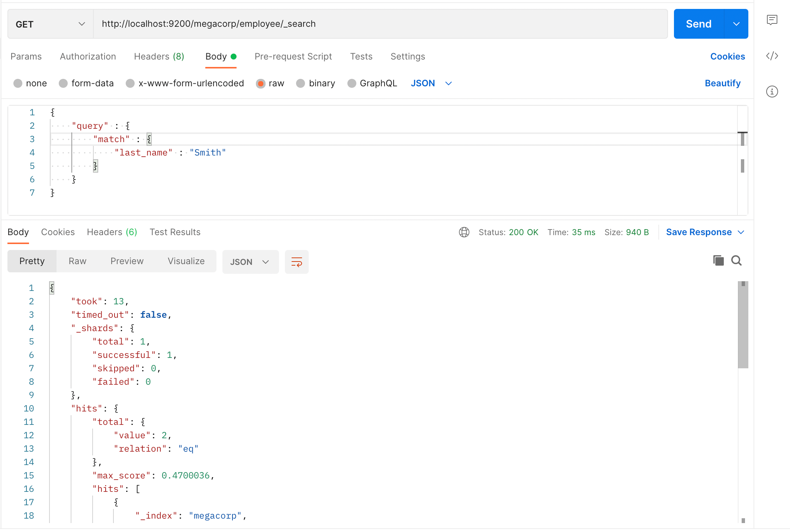Open the GET method dropdown

tap(50, 24)
